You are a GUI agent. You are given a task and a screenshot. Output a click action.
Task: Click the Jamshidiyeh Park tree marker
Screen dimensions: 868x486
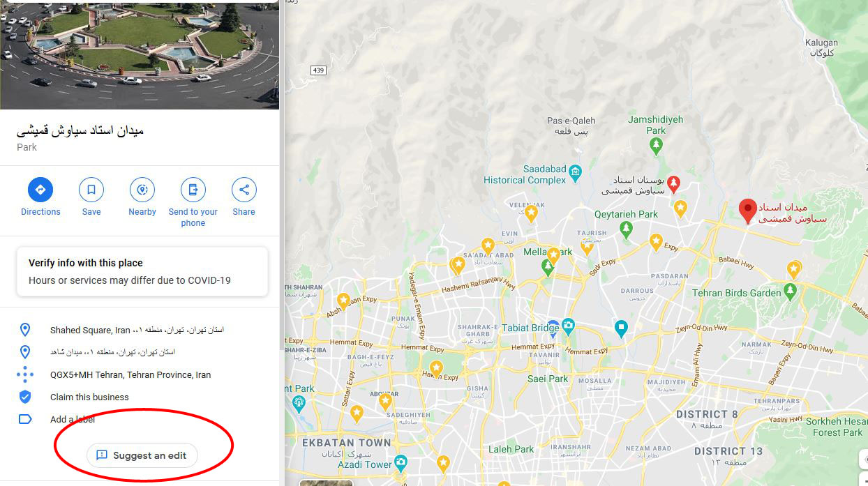coord(655,146)
